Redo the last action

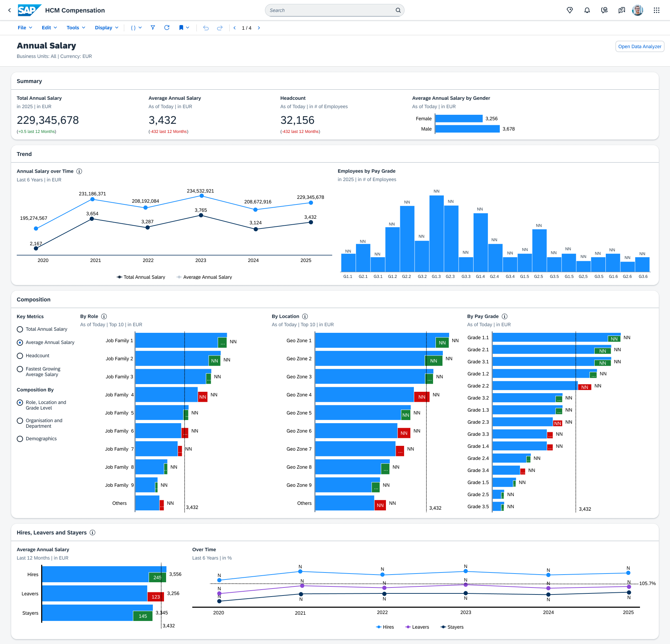point(219,28)
